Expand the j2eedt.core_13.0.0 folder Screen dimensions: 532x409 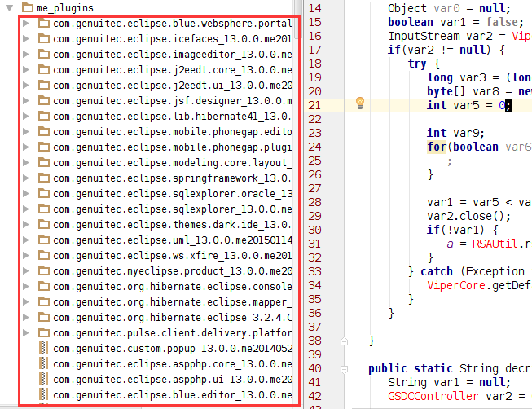(x=26, y=69)
